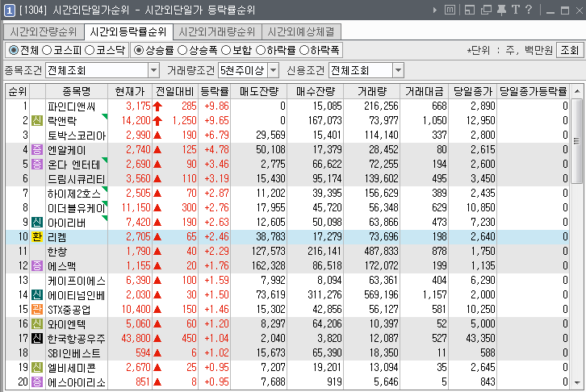Click the 종목명 column header
Image resolution: width=586 pixels, height=392 pixels.
77,91
